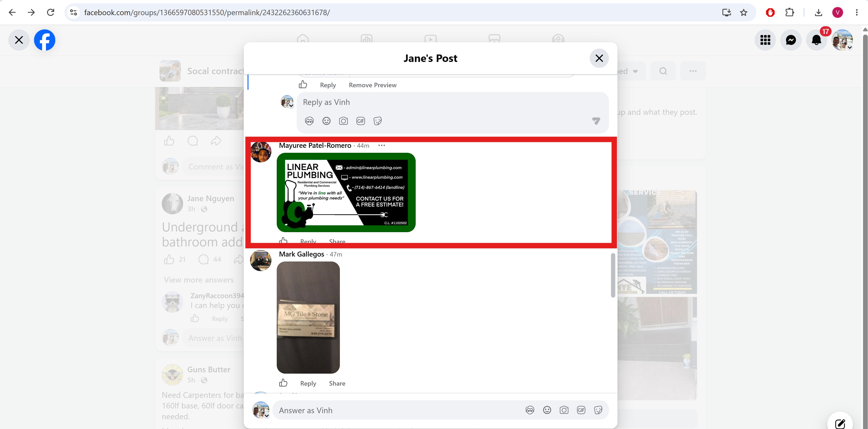Reply to Mark Gallegos's comment
Viewport: 868px width, 429px height.
[308, 384]
